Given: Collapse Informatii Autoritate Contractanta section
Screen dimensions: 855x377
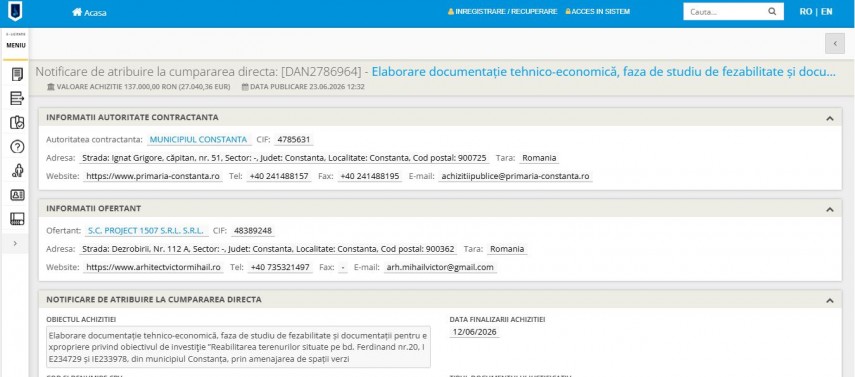Looking at the screenshot, I should [x=829, y=118].
